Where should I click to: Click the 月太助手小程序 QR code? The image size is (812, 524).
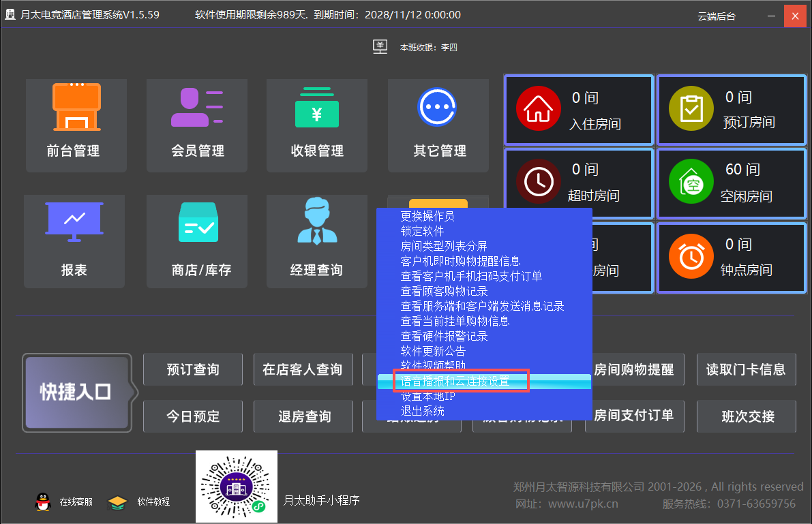click(x=237, y=487)
